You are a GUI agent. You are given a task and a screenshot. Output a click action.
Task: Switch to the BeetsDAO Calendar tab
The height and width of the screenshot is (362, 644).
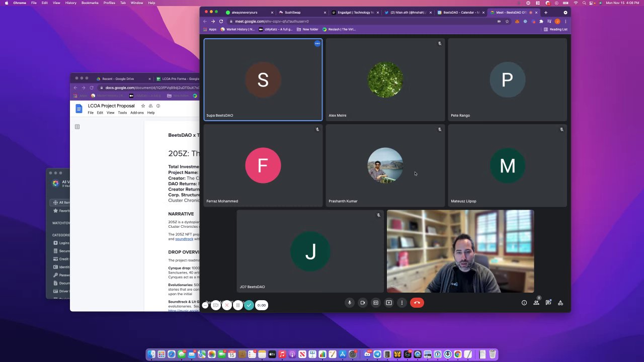460,13
